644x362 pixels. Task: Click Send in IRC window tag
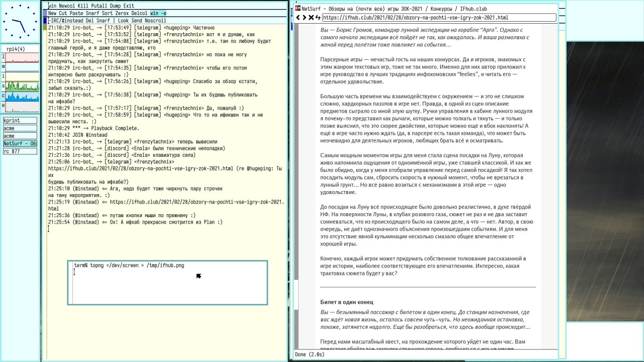137,21
